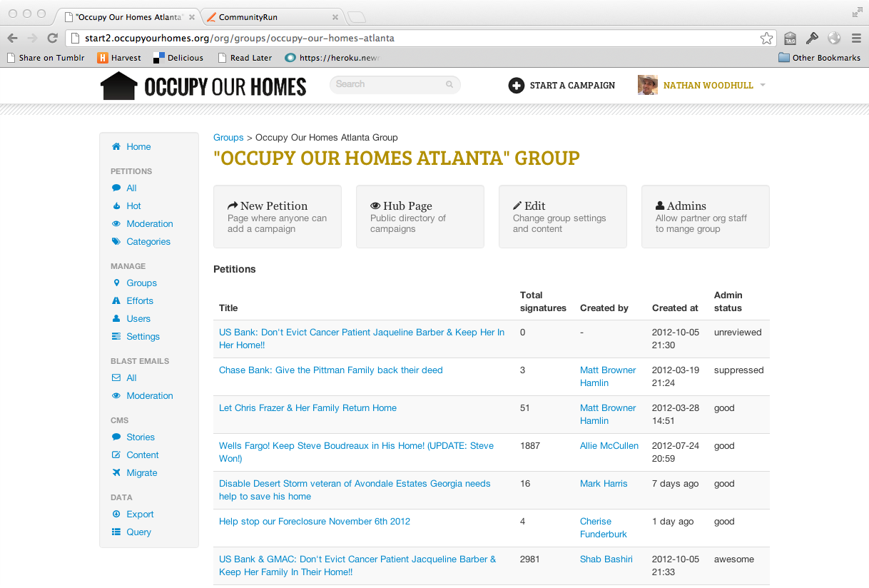Image resolution: width=869 pixels, height=588 pixels.
Task: Open Efforts in the sidebar
Action: 140,301
